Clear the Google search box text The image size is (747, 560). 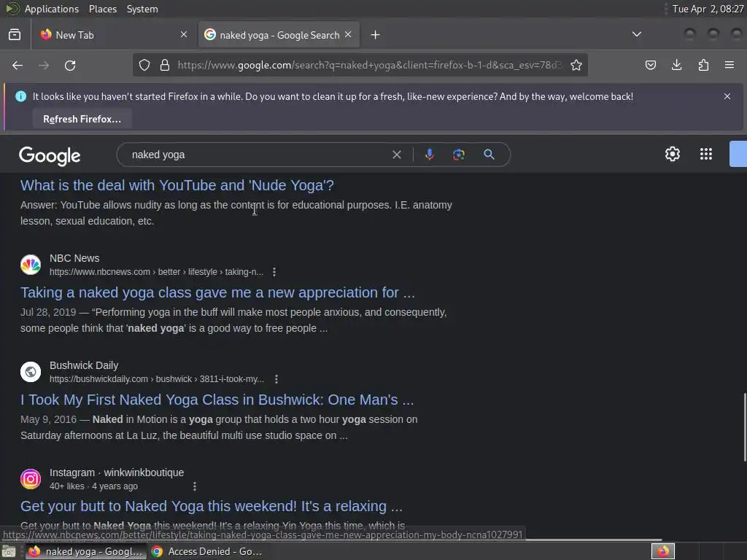pyautogui.click(x=396, y=155)
